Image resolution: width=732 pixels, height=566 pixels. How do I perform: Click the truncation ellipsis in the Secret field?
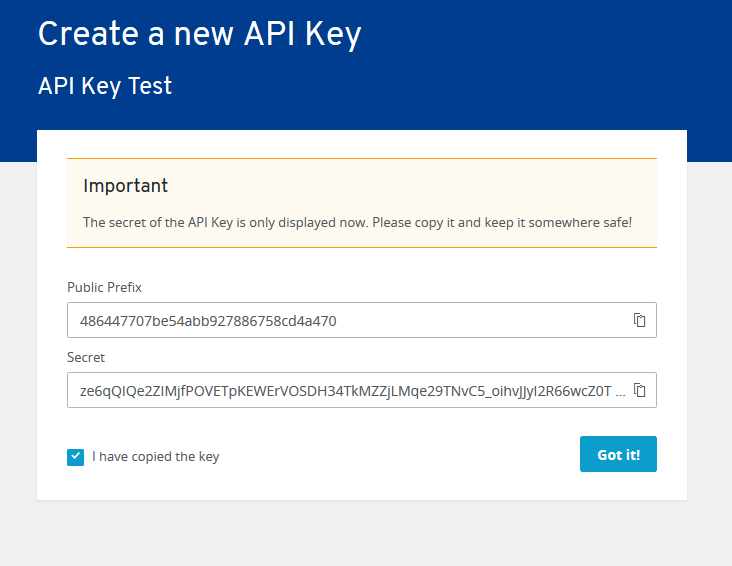pos(621,392)
